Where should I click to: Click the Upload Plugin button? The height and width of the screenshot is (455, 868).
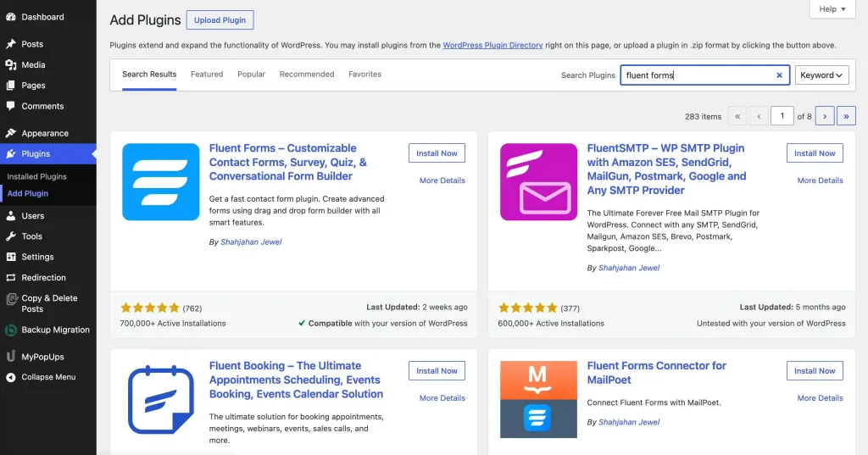point(220,20)
